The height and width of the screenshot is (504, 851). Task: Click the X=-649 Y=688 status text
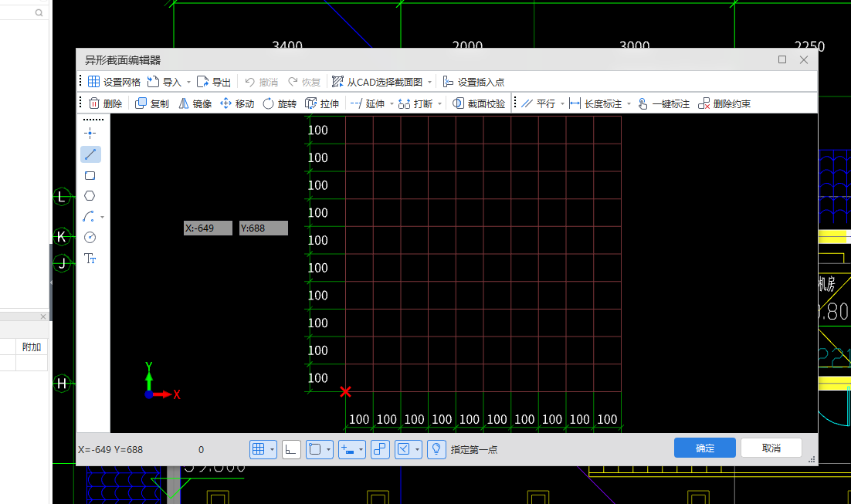click(x=110, y=450)
